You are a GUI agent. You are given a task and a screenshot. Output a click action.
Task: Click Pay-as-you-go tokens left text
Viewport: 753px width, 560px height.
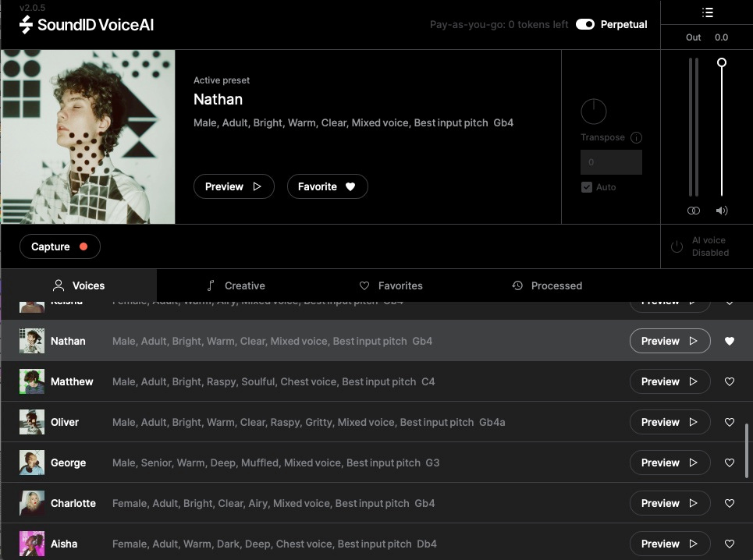point(499,24)
